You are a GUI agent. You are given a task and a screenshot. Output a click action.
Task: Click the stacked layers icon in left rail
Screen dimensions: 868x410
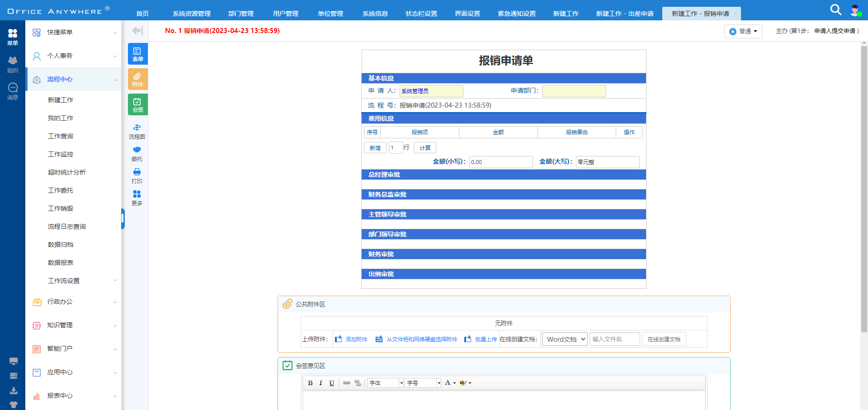click(14, 376)
